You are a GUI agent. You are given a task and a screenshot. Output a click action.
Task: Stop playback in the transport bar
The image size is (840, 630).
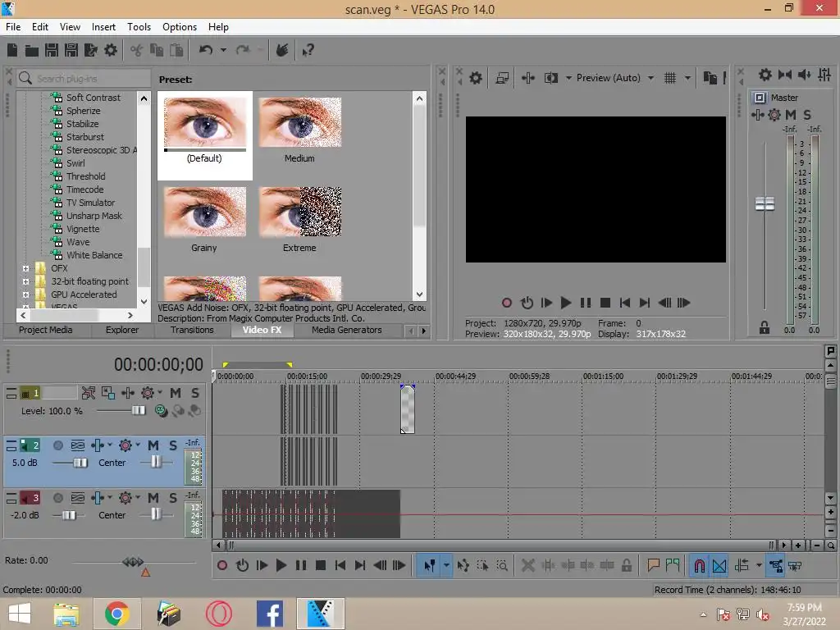[x=321, y=565]
